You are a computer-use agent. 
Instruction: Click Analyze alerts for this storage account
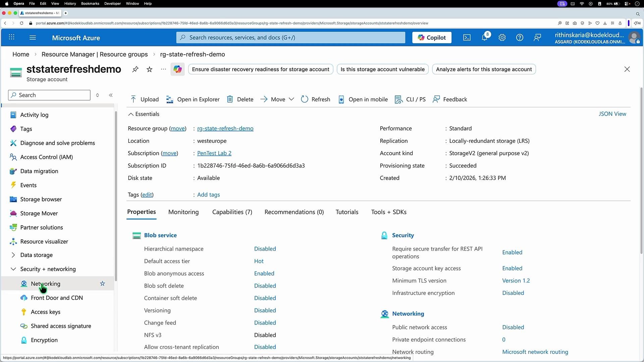[484, 69]
